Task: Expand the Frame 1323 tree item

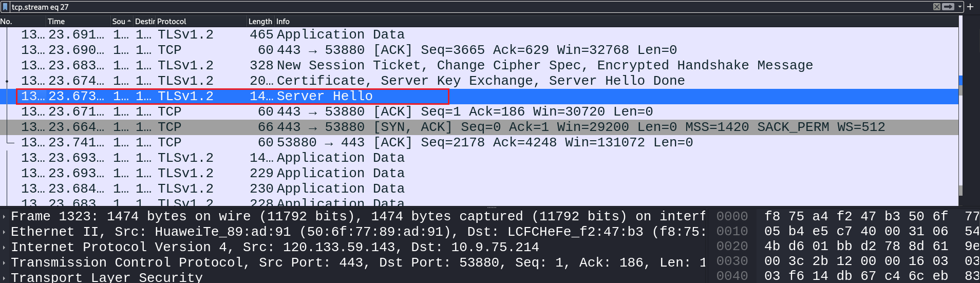Action: point(4,217)
